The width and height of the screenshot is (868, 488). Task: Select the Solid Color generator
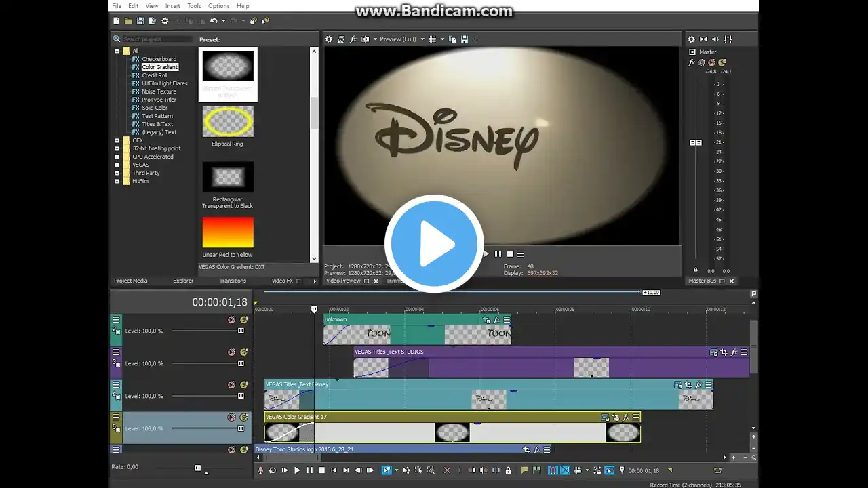coord(155,108)
